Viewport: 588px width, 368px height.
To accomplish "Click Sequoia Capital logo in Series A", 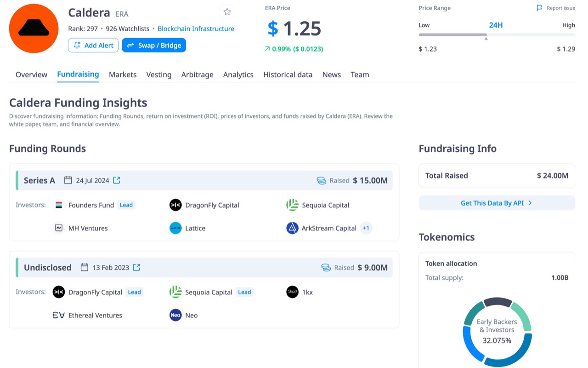I will (292, 205).
